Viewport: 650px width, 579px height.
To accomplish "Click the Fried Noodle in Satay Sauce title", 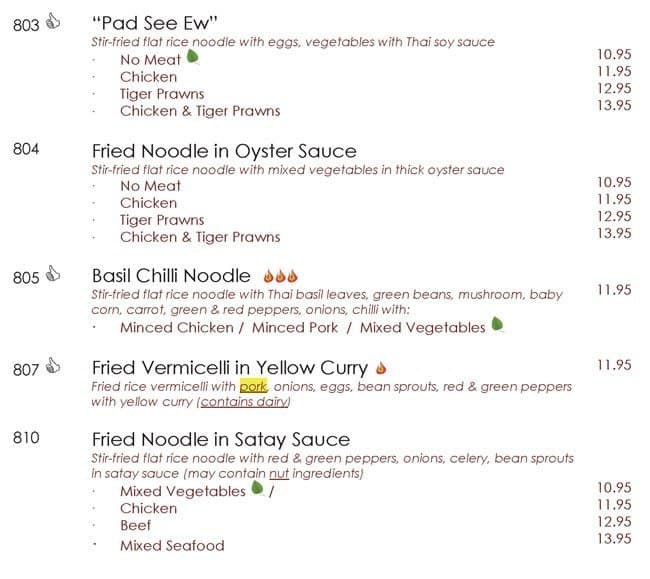I will [221, 439].
